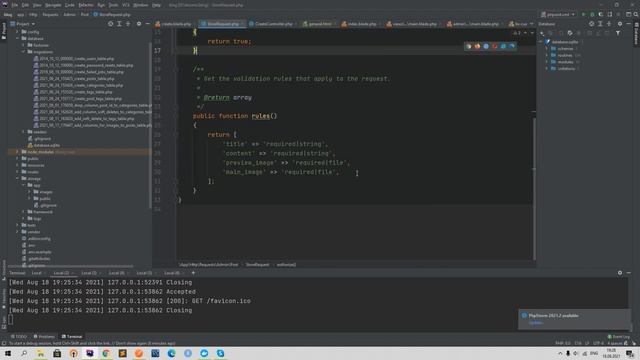Select the first Local terminal tab

click(x=37, y=273)
